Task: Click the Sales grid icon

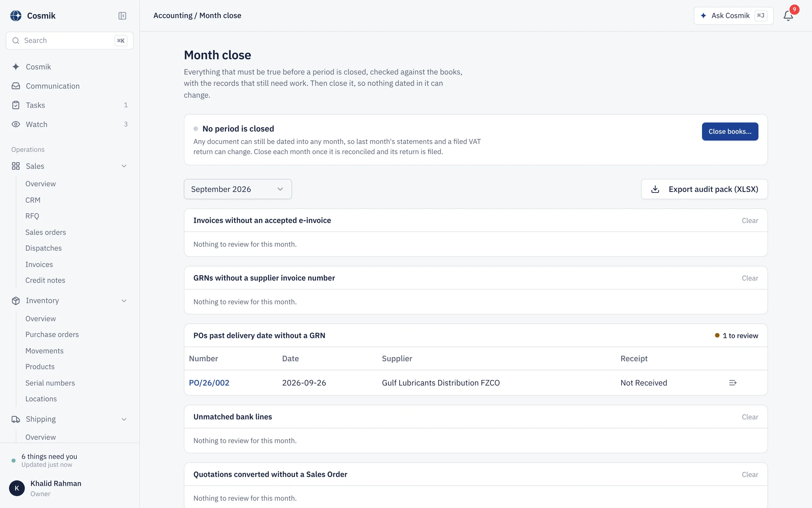Action: [16, 166]
